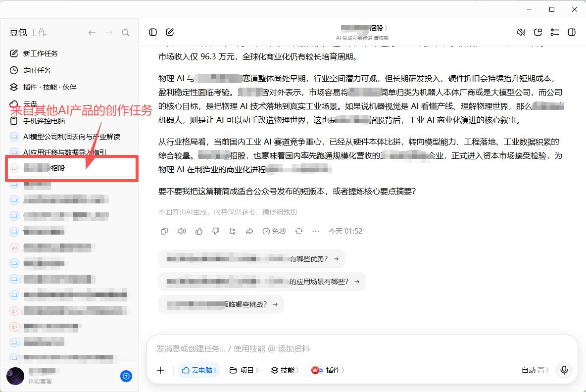Screen dimensions: 586x392
Task: Click the plus icon to add an attachment
Action: pos(160,370)
